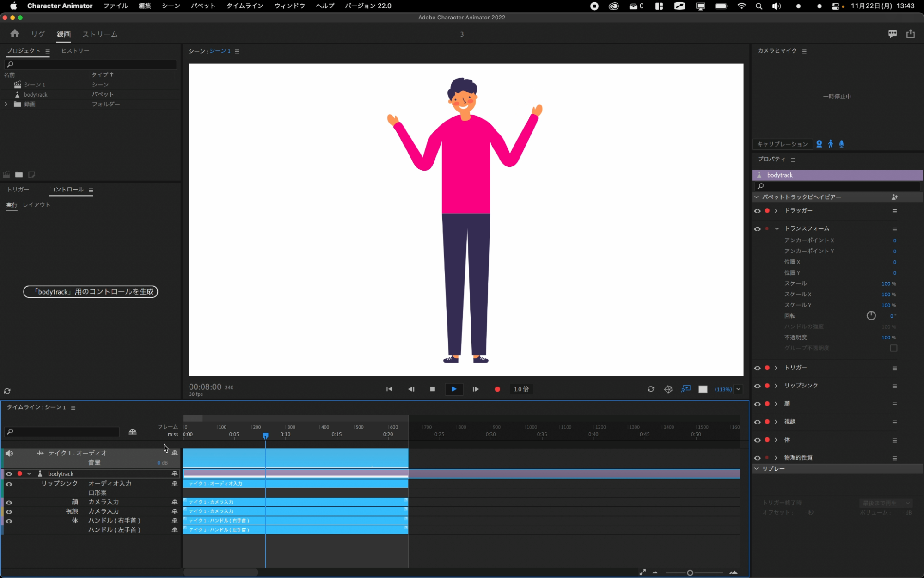Viewport: 924px width, 578px height.
Task: Click the home icon in the workspace bar
Action: point(15,34)
